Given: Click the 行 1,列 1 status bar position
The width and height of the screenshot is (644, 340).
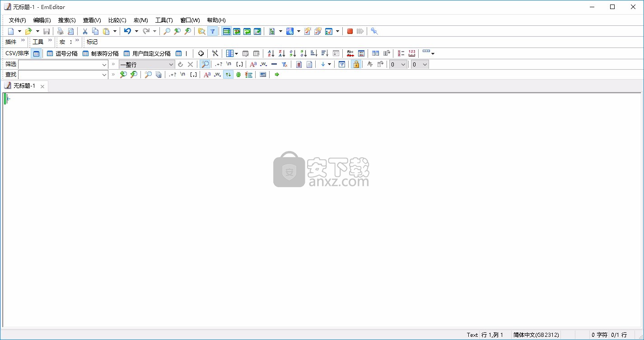Looking at the screenshot, I should click(492, 335).
